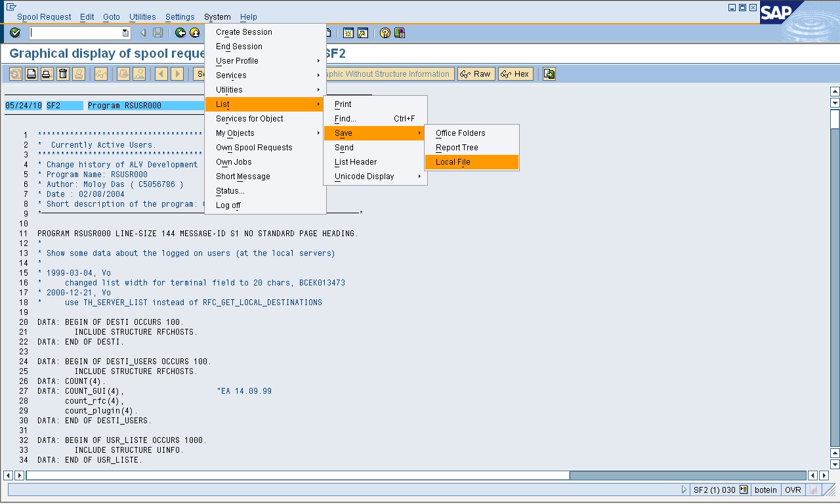The image size is (840, 504).
Task: Select Local File in Save submenu
Action: coord(472,162)
